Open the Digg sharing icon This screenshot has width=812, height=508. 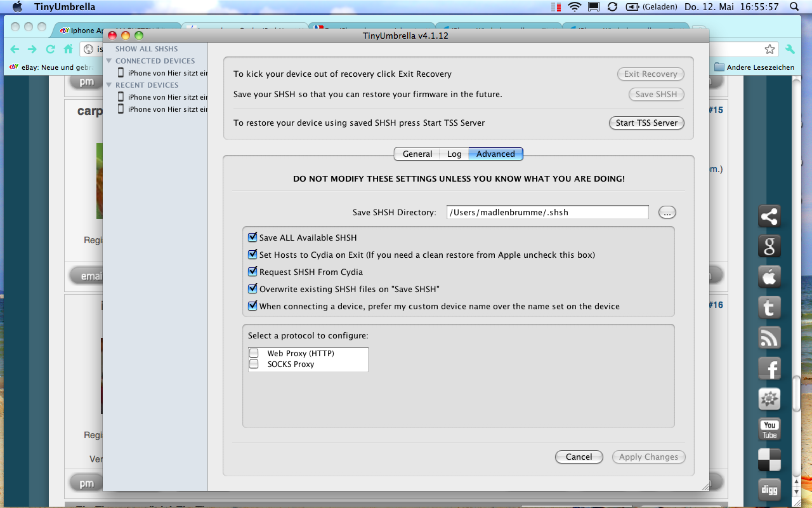[769, 490]
